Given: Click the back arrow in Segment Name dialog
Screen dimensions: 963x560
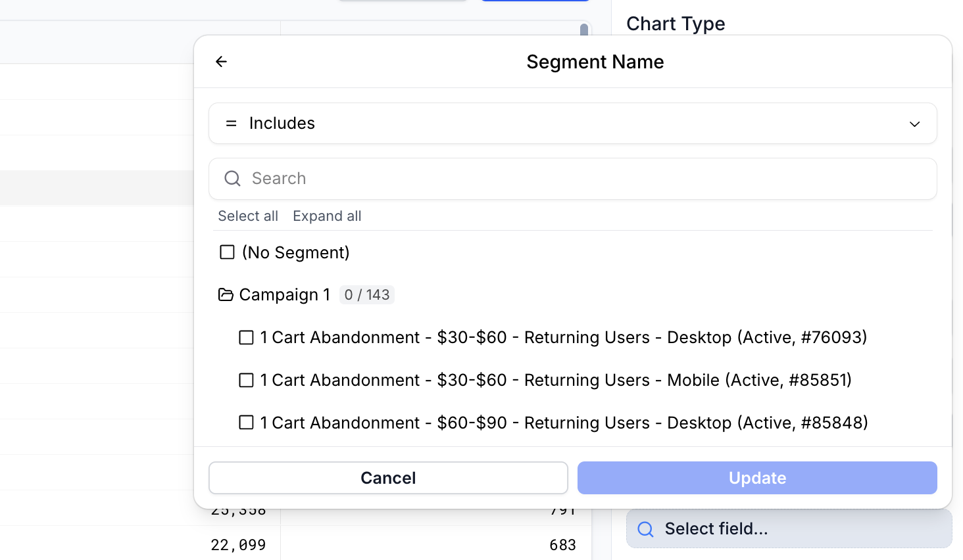Looking at the screenshot, I should (221, 62).
